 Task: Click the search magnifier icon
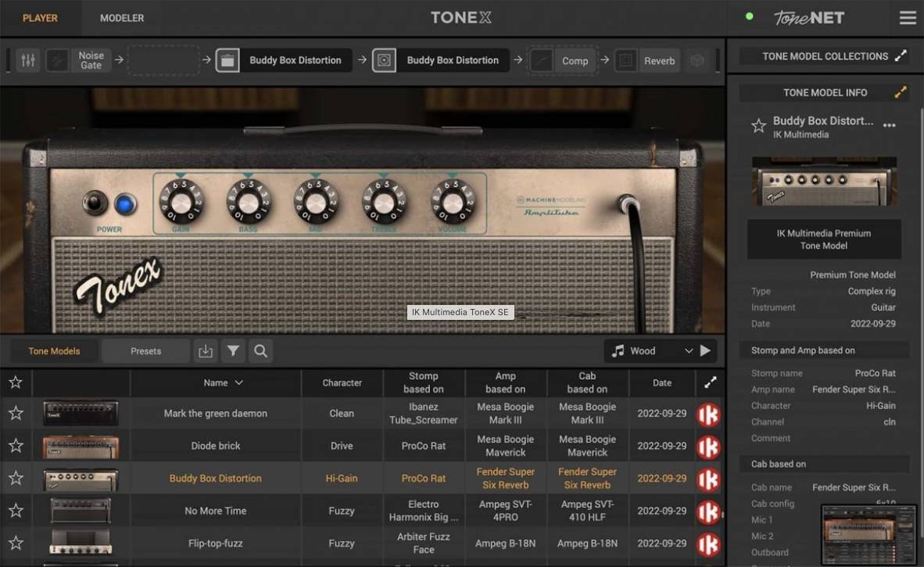261,351
